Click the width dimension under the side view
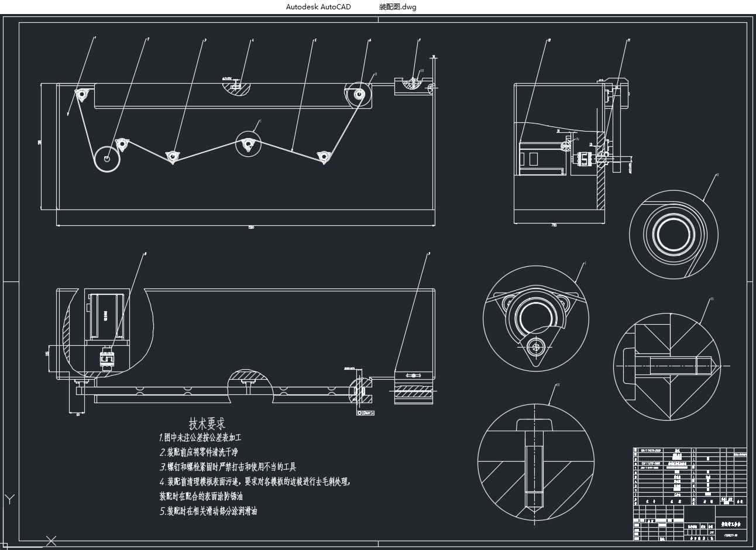The image size is (756, 550). click(x=554, y=225)
